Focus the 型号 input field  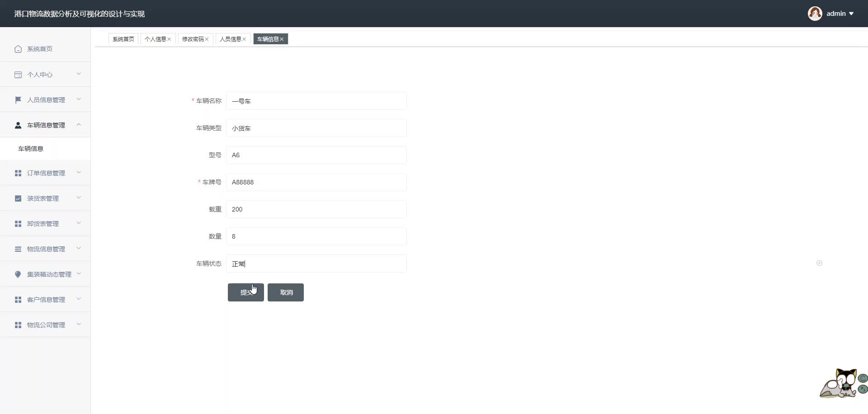[x=316, y=155]
